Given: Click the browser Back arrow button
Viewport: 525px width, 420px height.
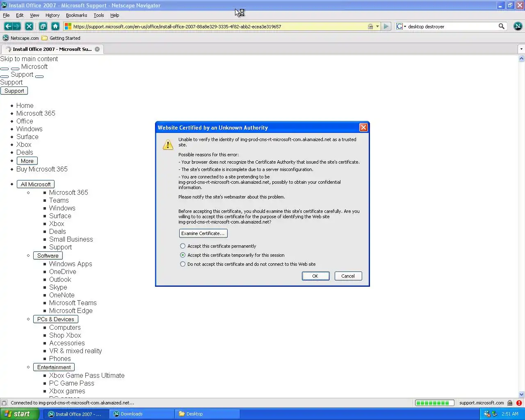Looking at the screenshot, I should [8, 26].
